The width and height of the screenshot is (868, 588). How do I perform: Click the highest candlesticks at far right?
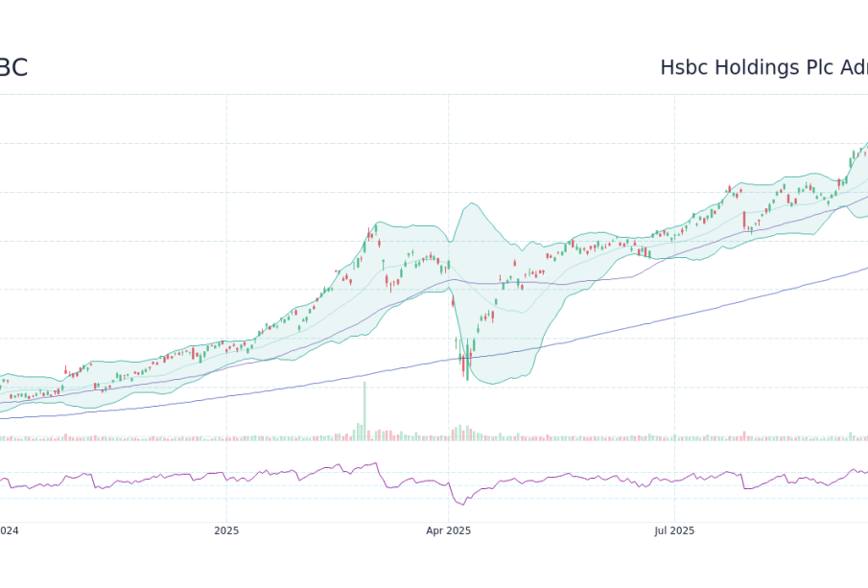(x=859, y=151)
